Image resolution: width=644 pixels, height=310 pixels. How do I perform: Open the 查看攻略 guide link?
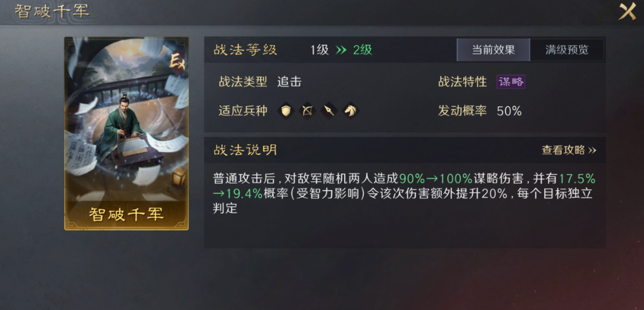(x=569, y=150)
